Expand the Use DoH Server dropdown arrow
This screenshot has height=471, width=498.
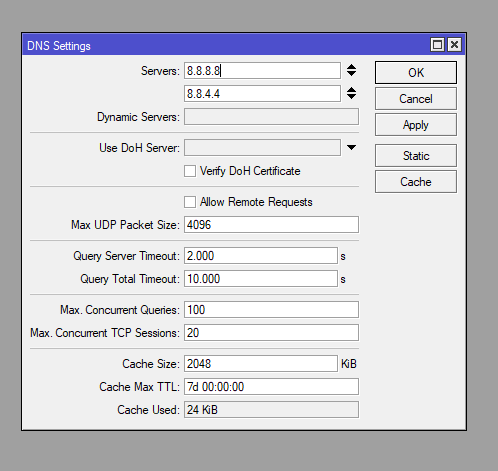(351, 147)
